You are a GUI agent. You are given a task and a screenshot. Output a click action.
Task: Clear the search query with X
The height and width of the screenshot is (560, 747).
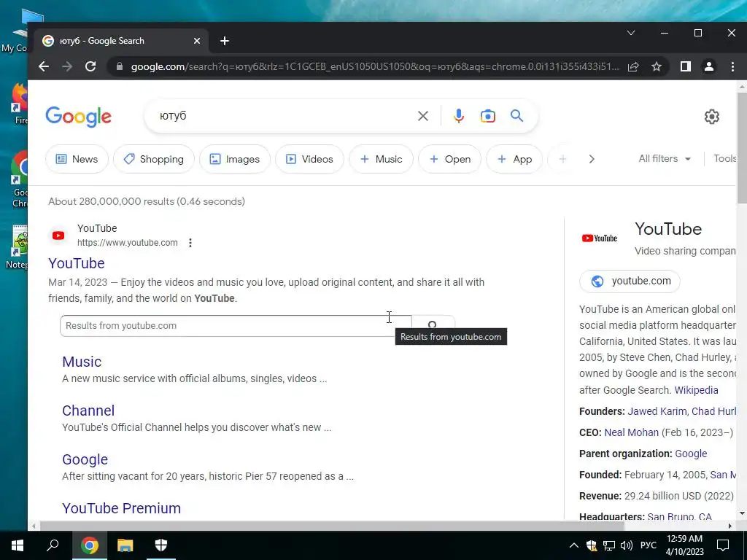click(422, 116)
